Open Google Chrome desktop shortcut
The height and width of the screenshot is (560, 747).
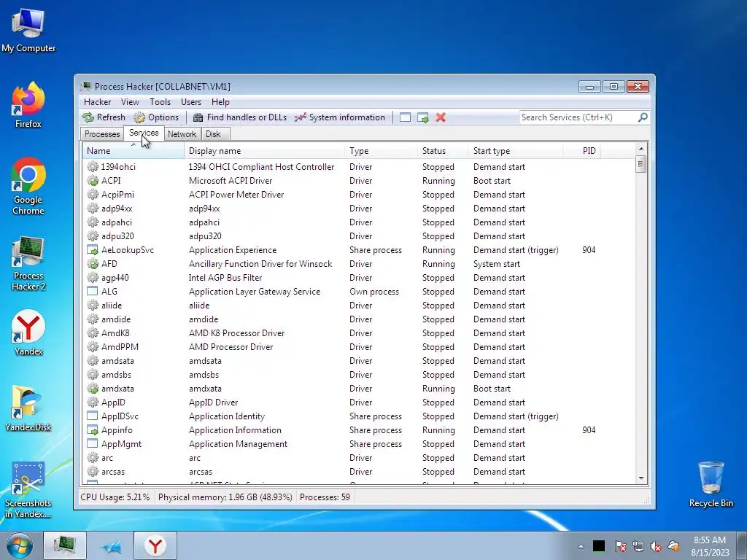[28, 186]
